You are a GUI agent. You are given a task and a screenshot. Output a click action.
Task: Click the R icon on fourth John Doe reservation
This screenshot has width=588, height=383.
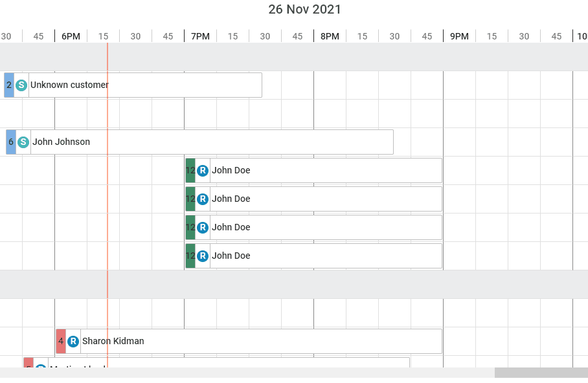pos(203,256)
